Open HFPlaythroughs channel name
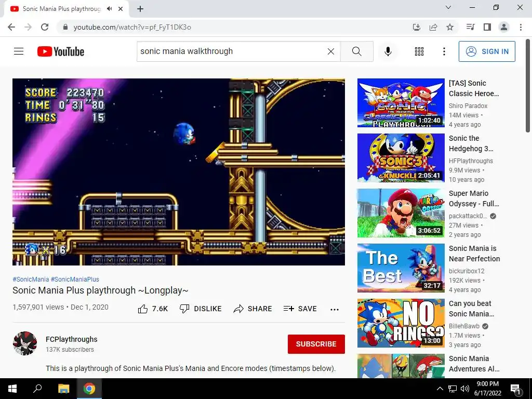The width and height of the screenshot is (532, 399). point(471,161)
